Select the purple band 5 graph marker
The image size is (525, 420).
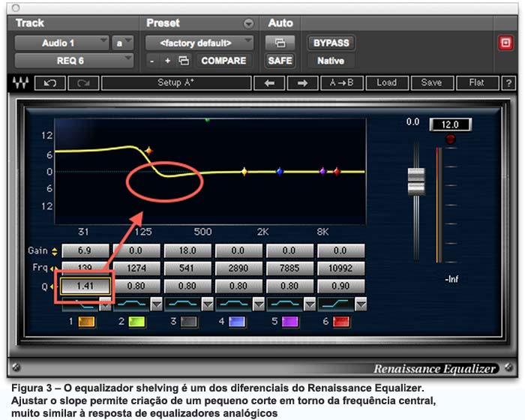pos(322,172)
